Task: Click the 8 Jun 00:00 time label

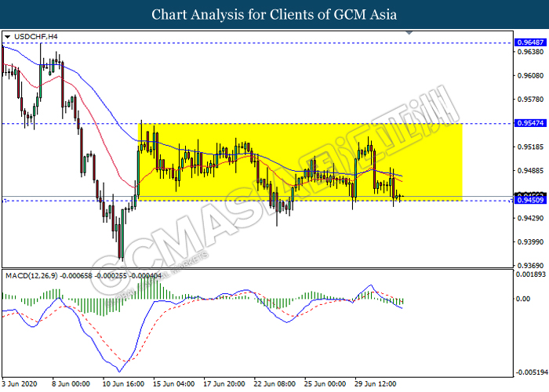Action: [x=71, y=384]
